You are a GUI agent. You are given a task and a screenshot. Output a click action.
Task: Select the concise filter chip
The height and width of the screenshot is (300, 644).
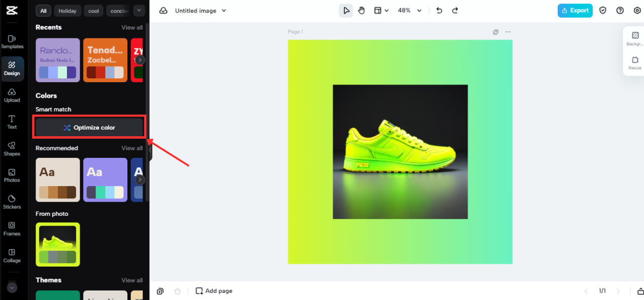tap(118, 11)
